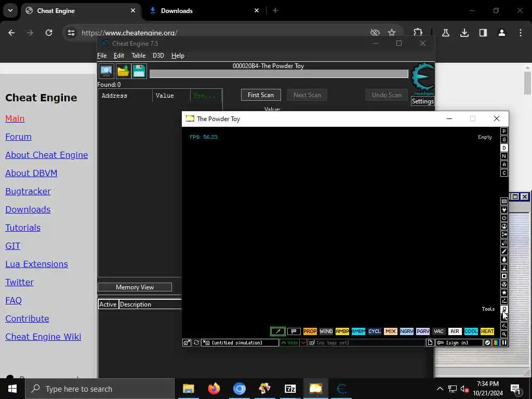Open the Force menu with arrows icon
This screenshot has width=532, height=399.
click(504, 234)
